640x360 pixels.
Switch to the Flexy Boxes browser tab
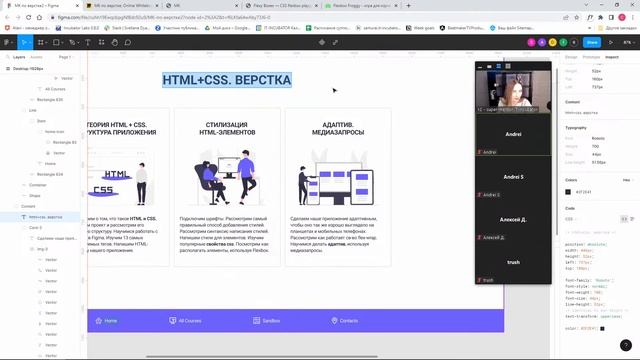point(281,6)
